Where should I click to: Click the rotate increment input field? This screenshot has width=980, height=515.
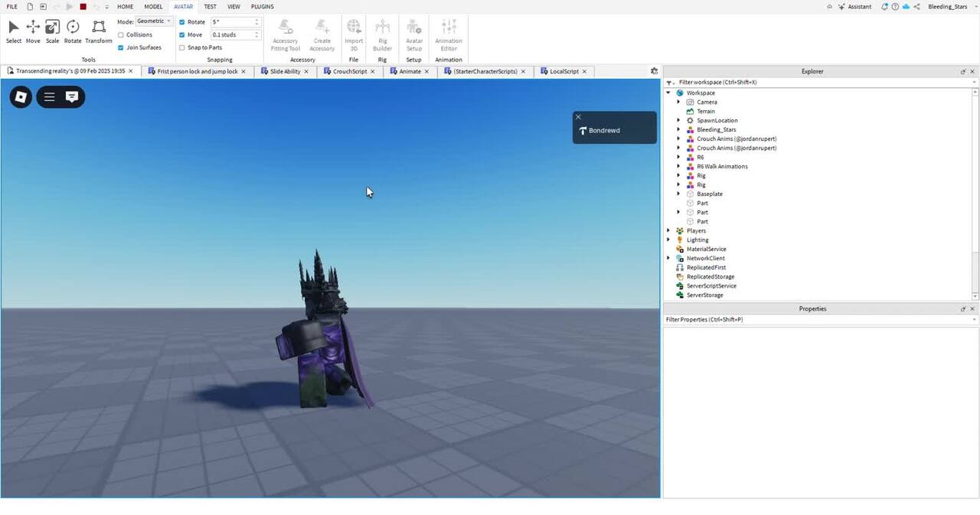click(235, 22)
